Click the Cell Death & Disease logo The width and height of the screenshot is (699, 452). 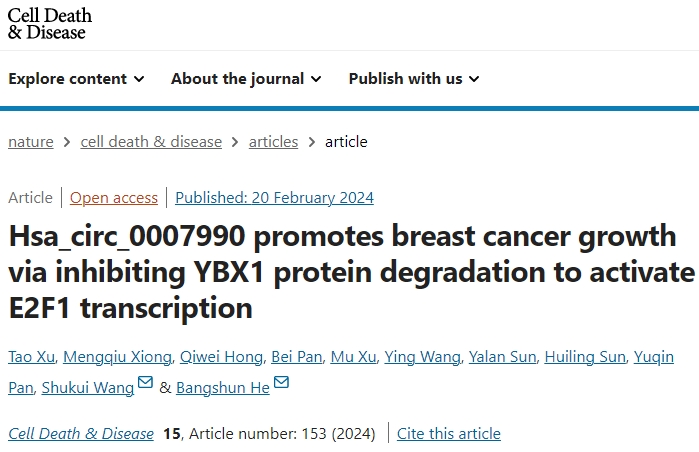49,24
